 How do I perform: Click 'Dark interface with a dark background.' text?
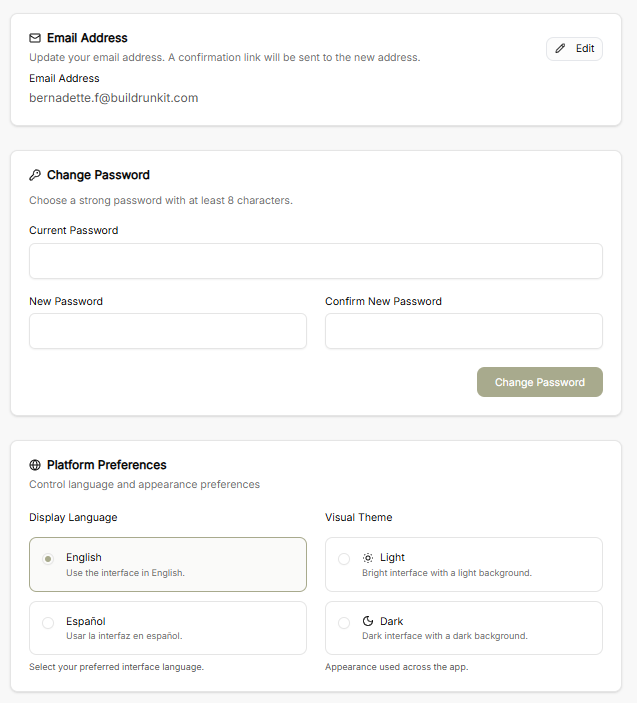pyautogui.click(x=445, y=636)
